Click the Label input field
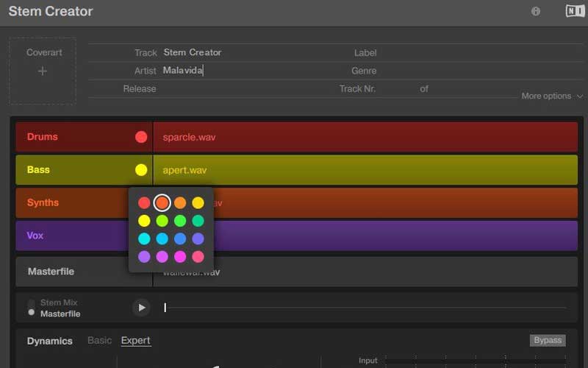The width and height of the screenshot is (588, 368). point(480,53)
